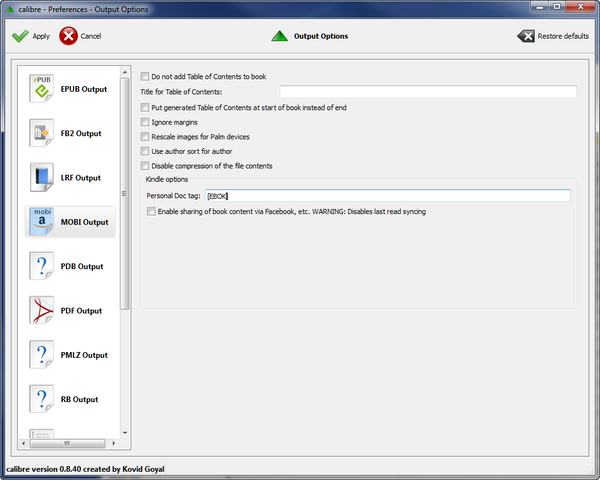Check Use author sort for author
600x480 pixels.
coord(145,151)
